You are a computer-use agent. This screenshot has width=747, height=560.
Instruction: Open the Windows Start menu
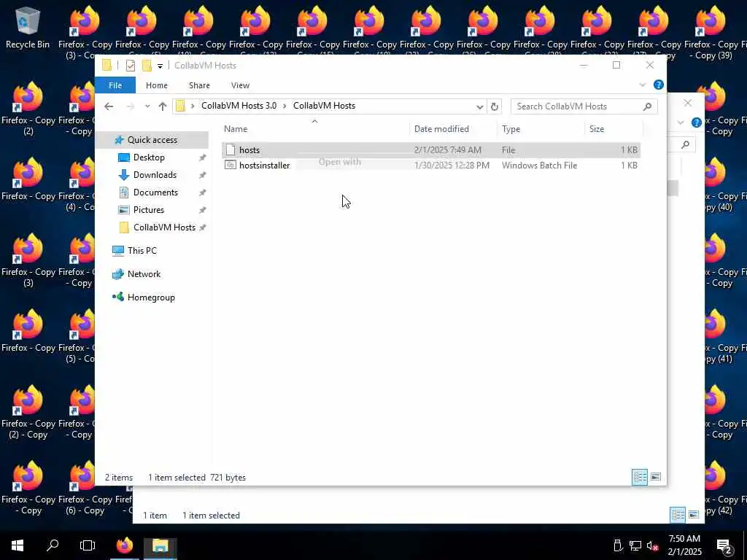(18, 545)
